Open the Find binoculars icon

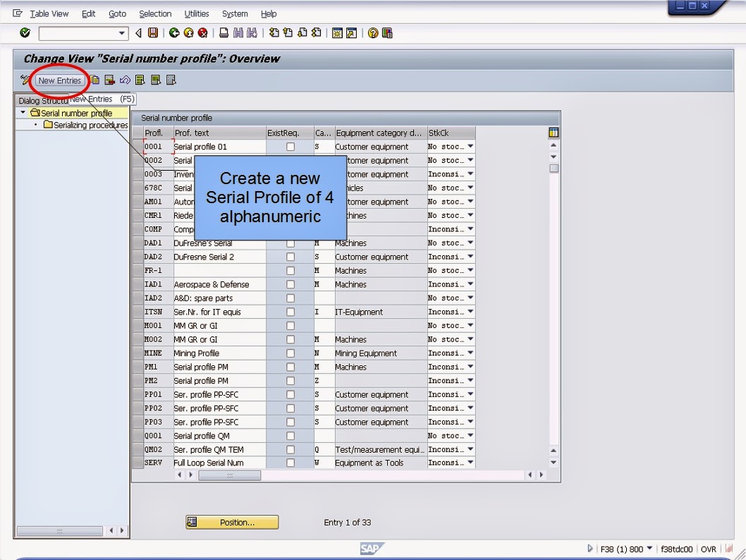click(x=237, y=32)
